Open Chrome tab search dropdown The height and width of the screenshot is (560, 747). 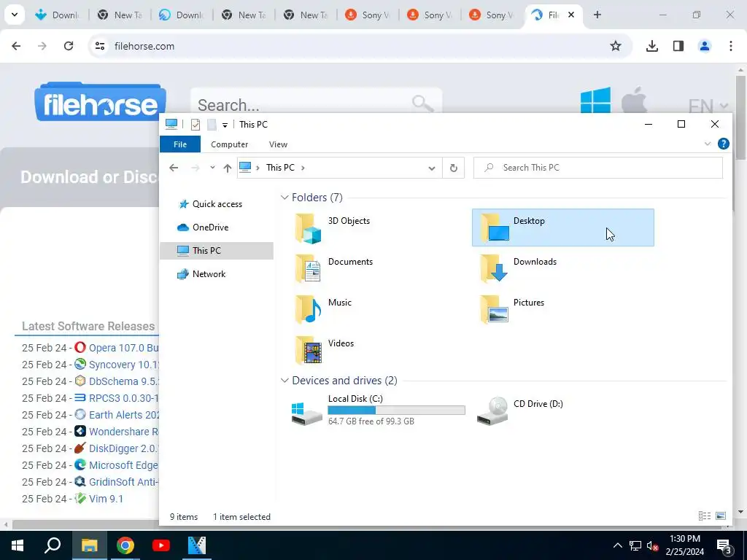click(x=15, y=15)
